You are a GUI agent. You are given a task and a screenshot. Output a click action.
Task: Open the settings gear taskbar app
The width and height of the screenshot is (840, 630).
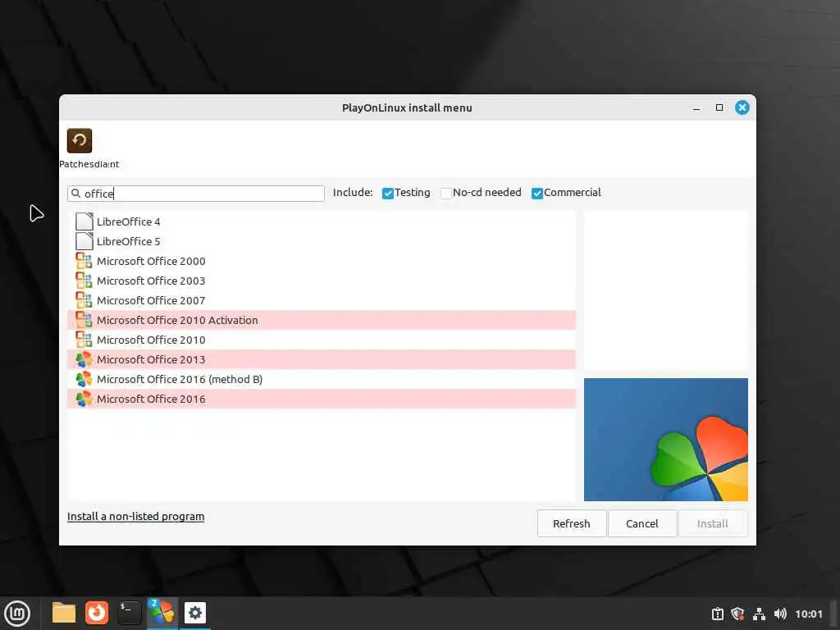[x=195, y=613]
